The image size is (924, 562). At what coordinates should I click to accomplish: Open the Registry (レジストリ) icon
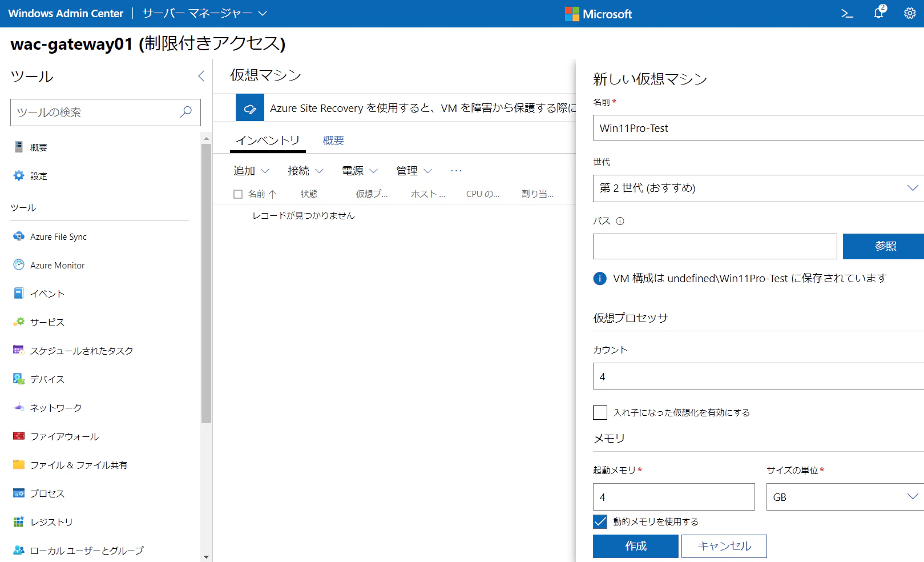(19, 522)
